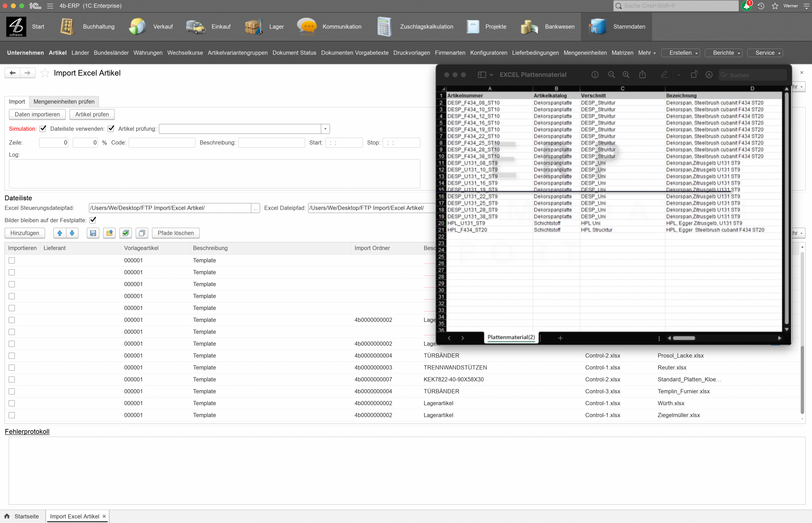Uncheck Bilder bleiben auf der Festplatte
812x523 pixels.
[93, 220]
